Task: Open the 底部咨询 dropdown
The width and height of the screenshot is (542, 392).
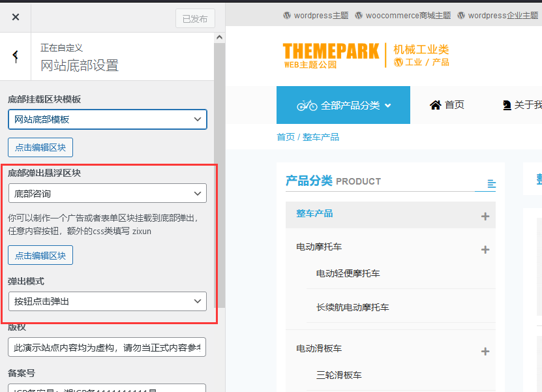Action: (107, 193)
